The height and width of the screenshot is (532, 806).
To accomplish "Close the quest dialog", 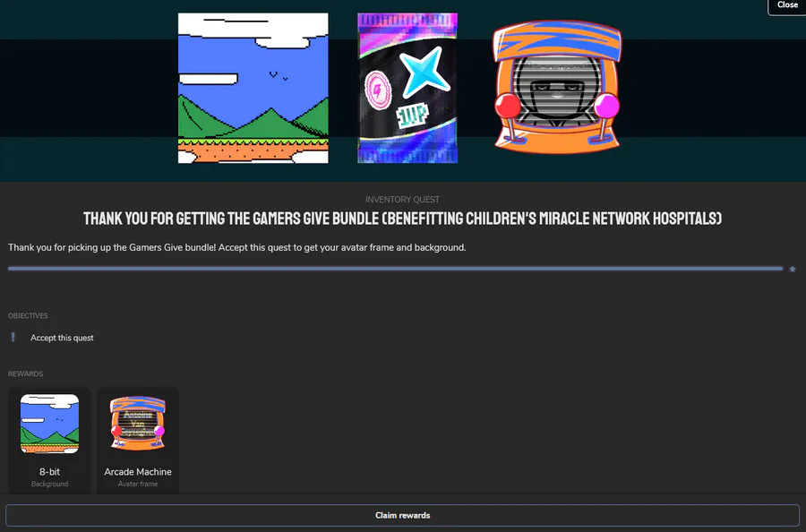I will (787, 5).
